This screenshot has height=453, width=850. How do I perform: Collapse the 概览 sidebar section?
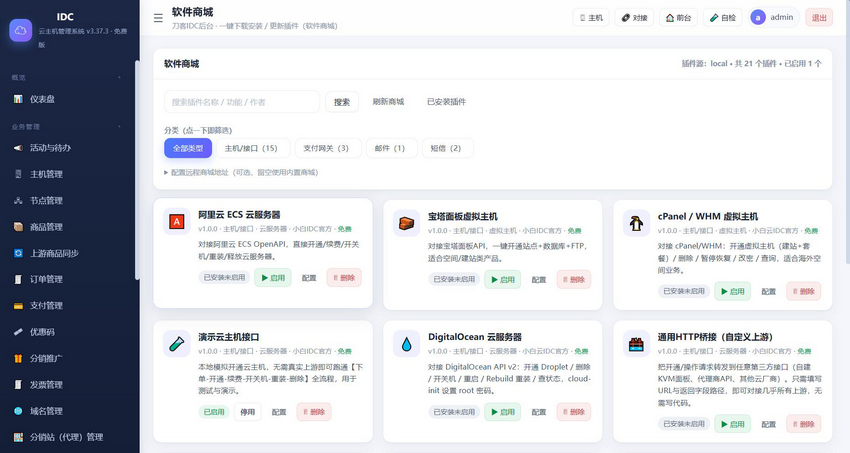tap(119, 77)
